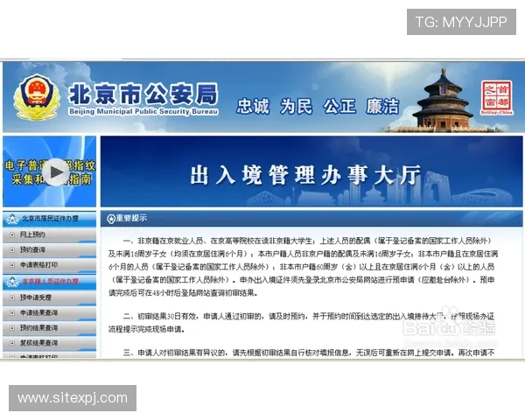Click paragraph starting 一、非京籍在京就业人员
The height and width of the screenshot is (420, 525).
[303, 267]
